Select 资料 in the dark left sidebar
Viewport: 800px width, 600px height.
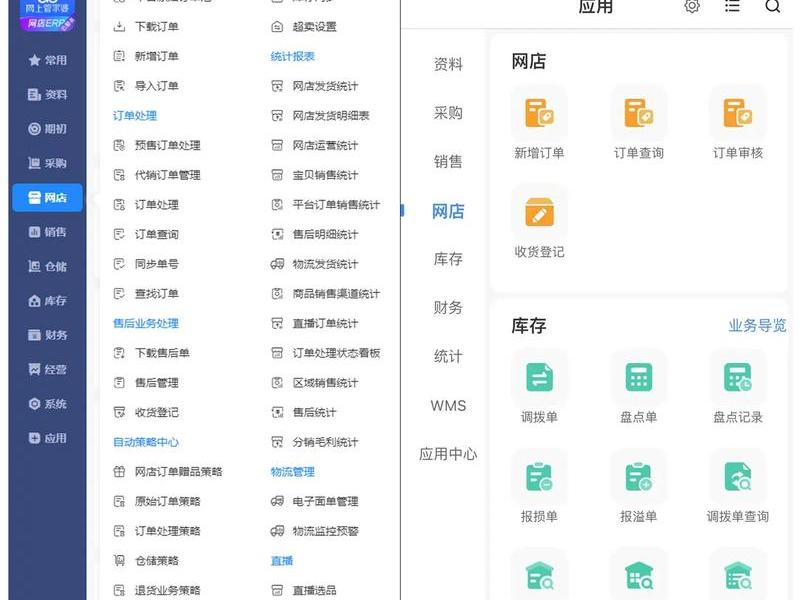(x=47, y=94)
